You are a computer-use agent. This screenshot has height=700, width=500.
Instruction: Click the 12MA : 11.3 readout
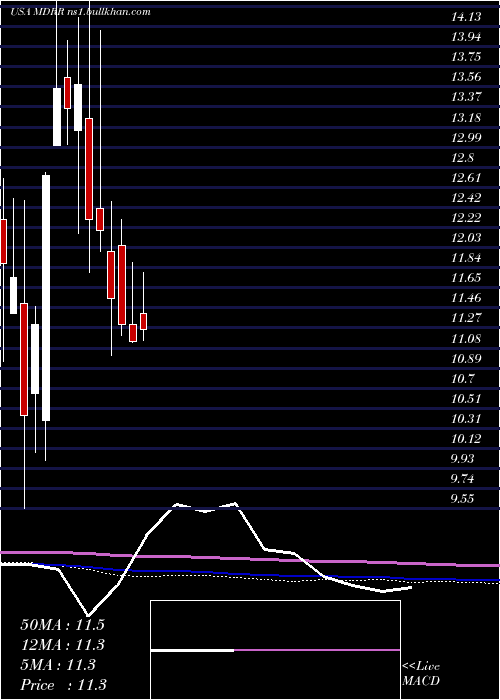62,645
